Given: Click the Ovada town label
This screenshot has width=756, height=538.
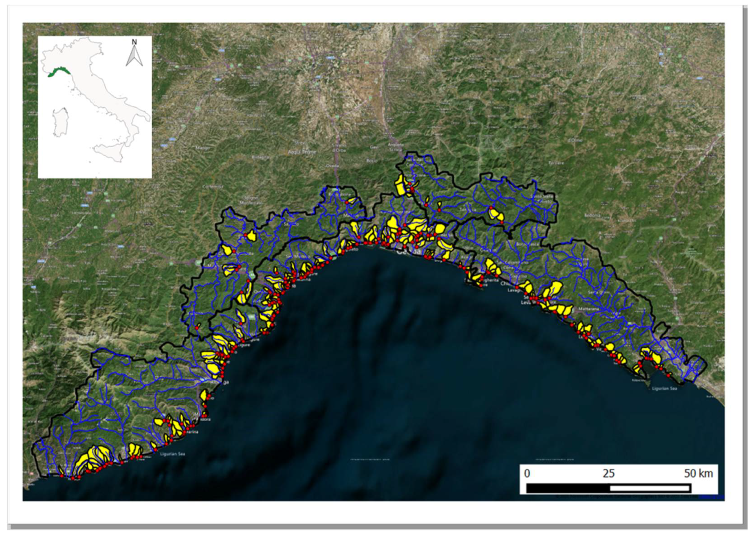Looking at the screenshot, I should pyautogui.click(x=332, y=166).
